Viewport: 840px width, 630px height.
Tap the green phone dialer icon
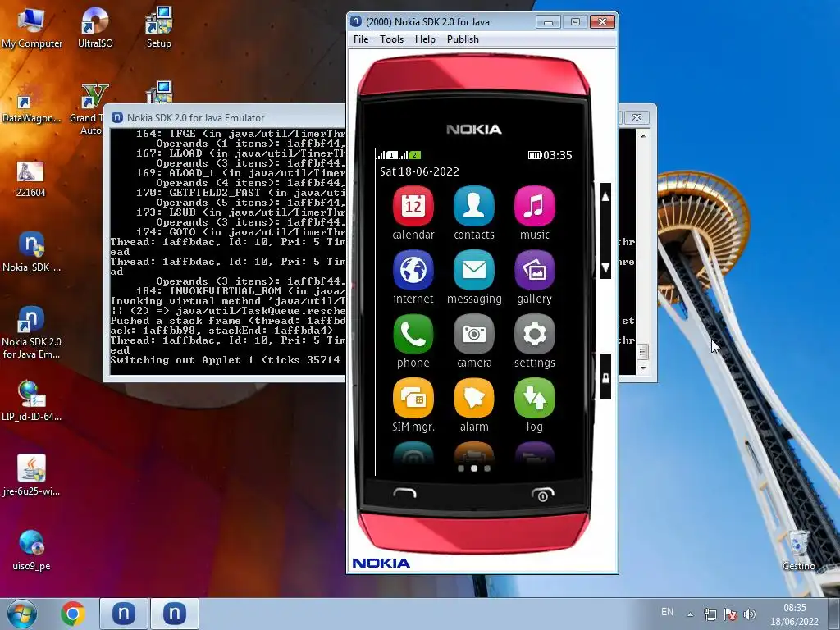(x=413, y=335)
